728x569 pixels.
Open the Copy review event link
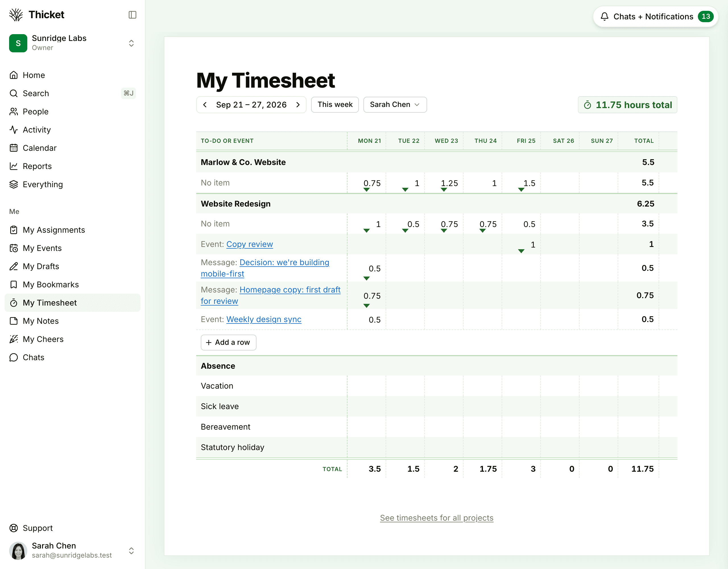point(250,244)
